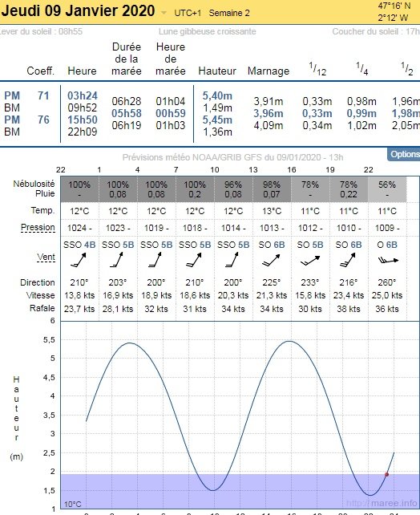Click the wind barb icon for 203° direction

(x=117, y=260)
